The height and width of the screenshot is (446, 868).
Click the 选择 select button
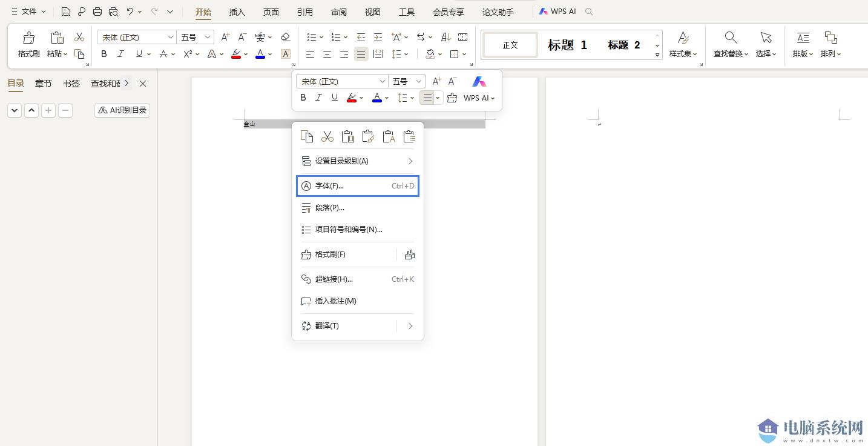[x=766, y=45]
